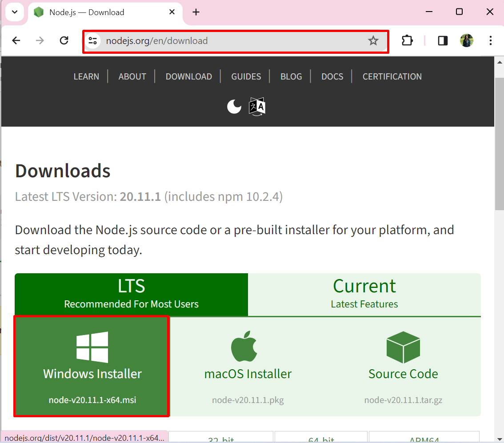
Task: Click the Windows logo installer icon
Action: click(92, 347)
